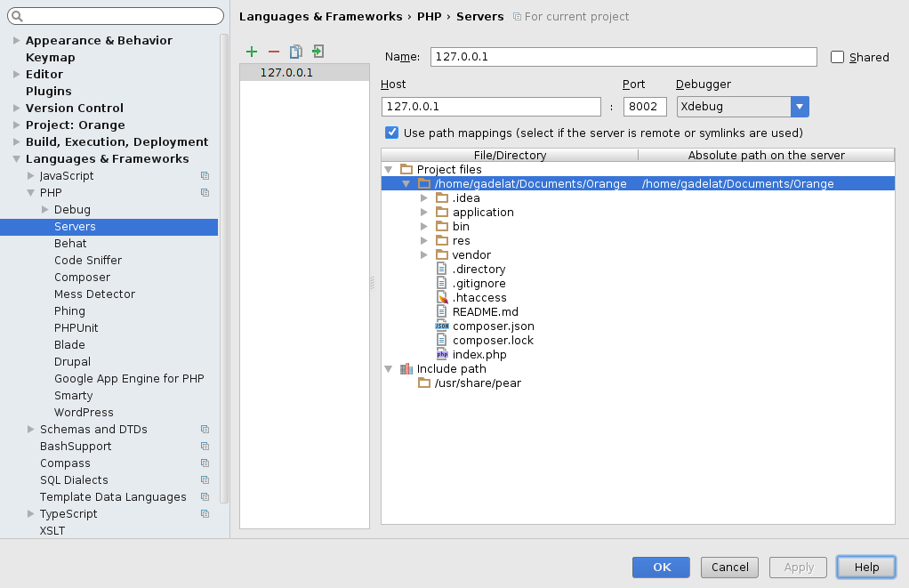Screen dimensions: 909x588
Task: Click project-level icon next to SQL Dialects
Action: click(x=205, y=479)
